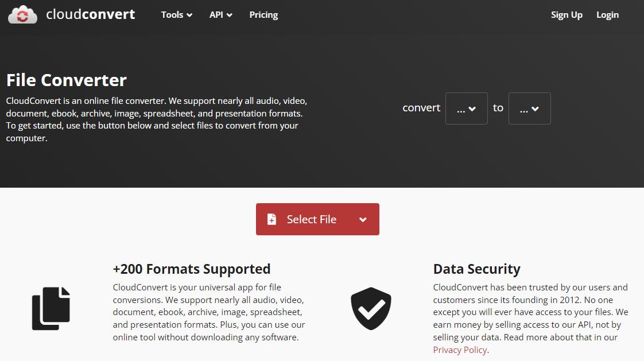Click the CloudConvert cloud logo icon
The height and width of the screenshot is (361, 644).
(22, 15)
